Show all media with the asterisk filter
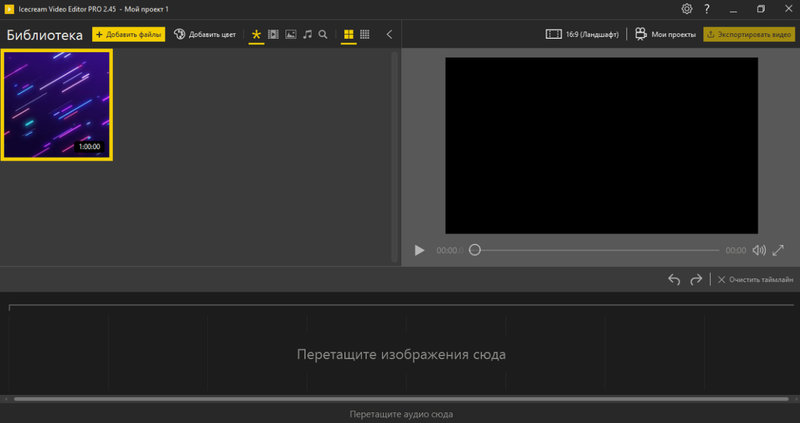 tap(256, 34)
